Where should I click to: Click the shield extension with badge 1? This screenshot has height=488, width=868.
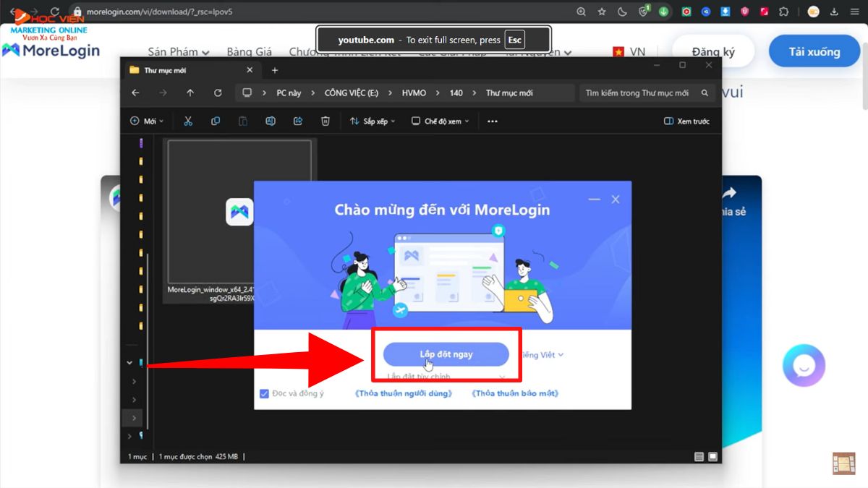click(644, 11)
